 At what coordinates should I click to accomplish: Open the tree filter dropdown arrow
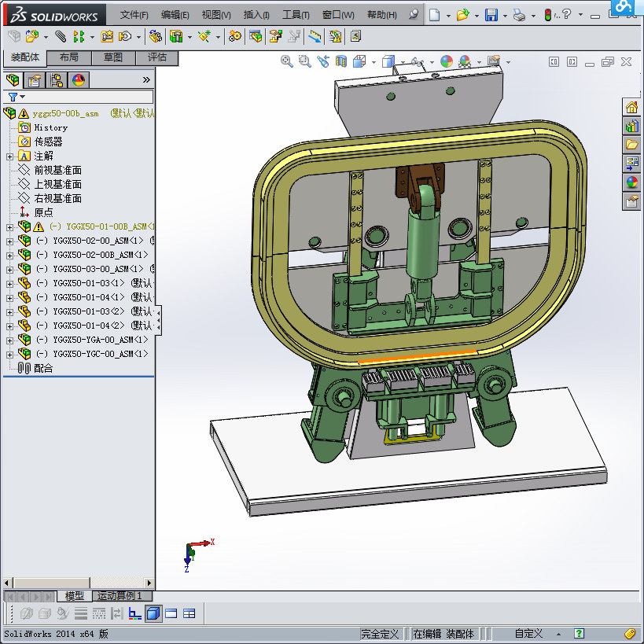(23, 97)
